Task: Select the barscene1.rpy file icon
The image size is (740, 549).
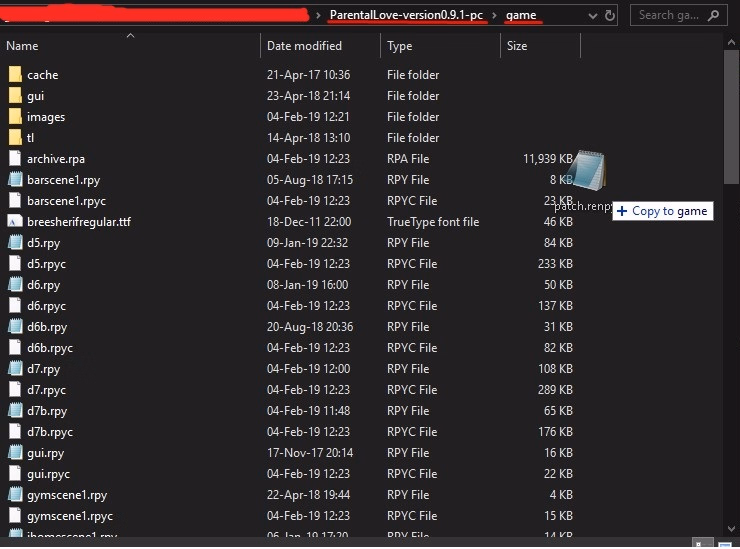Action: click(14, 180)
